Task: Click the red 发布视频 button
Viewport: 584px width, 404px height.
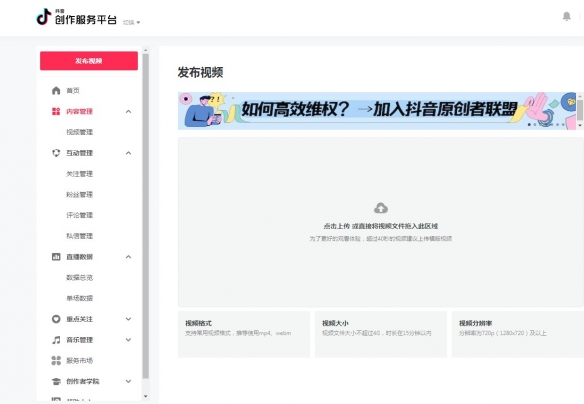Action: point(89,61)
